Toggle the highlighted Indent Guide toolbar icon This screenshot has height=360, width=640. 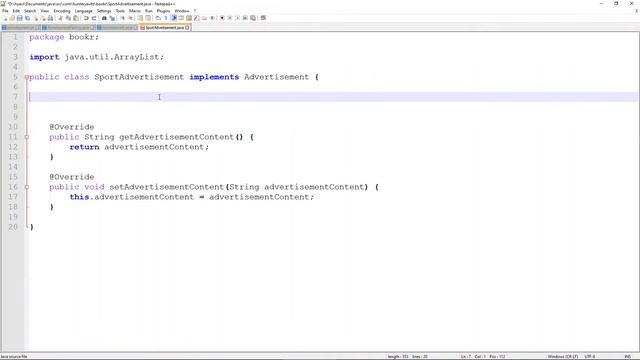pyautogui.click(x=173, y=18)
